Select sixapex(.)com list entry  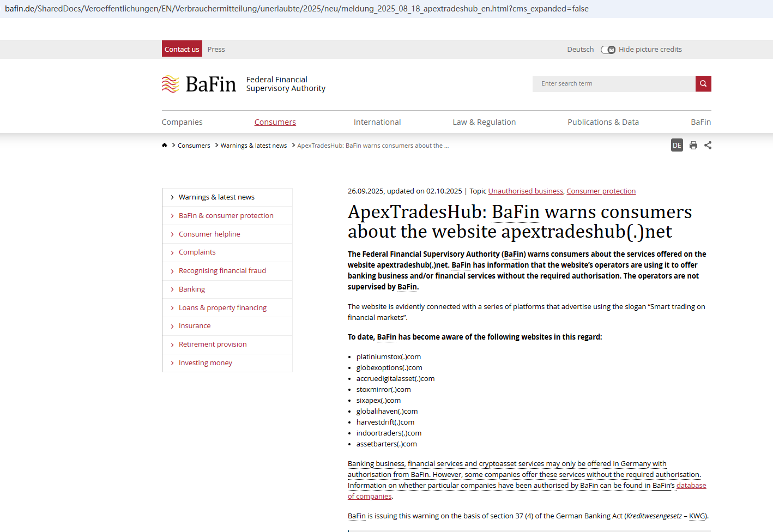378,401
